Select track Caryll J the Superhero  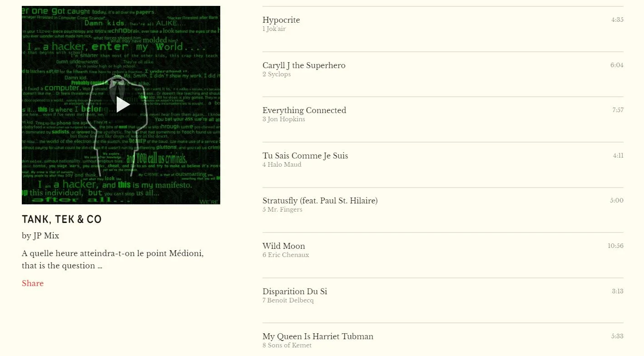point(304,65)
